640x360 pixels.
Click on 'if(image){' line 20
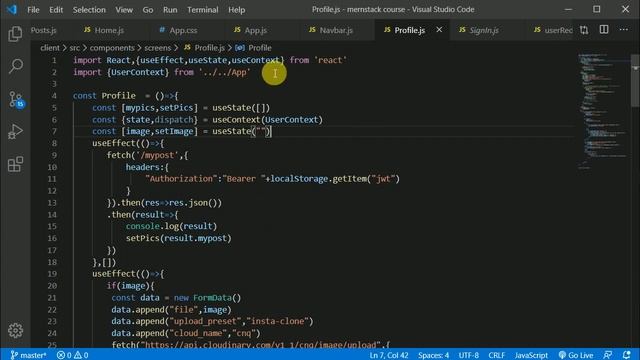pyautogui.click(x=131, y=286)
